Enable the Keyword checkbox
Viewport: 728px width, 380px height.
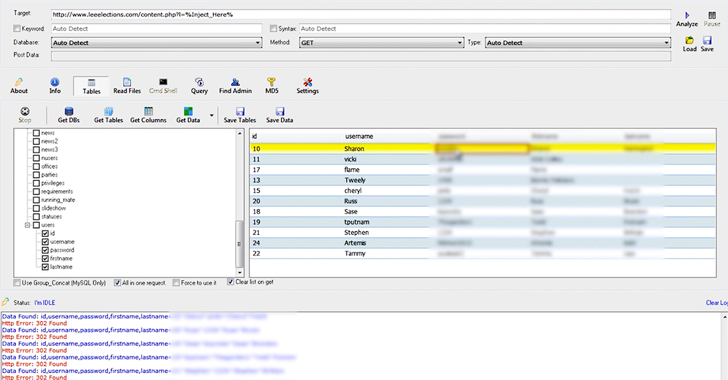[17, 29]
